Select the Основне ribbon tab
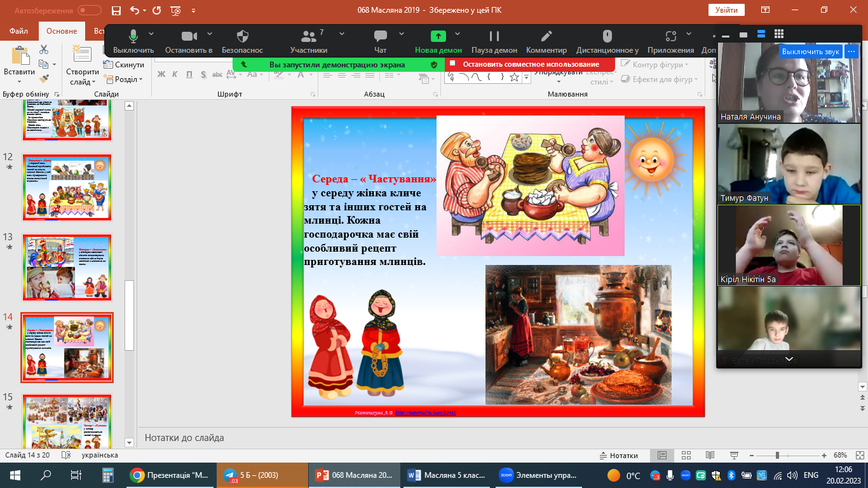Screen dimensions: 868x488 tap(62, 31)
